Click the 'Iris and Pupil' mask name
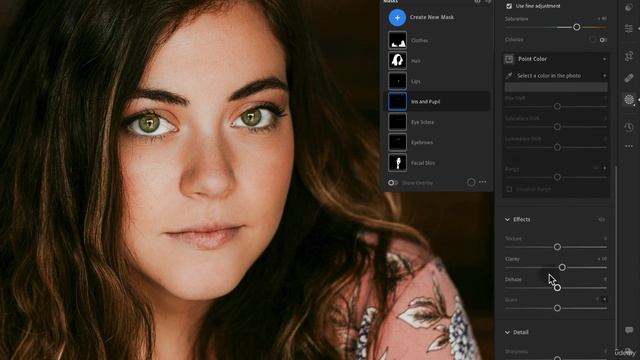This screenshot has height=360, width=640. [x=425, y=102]
